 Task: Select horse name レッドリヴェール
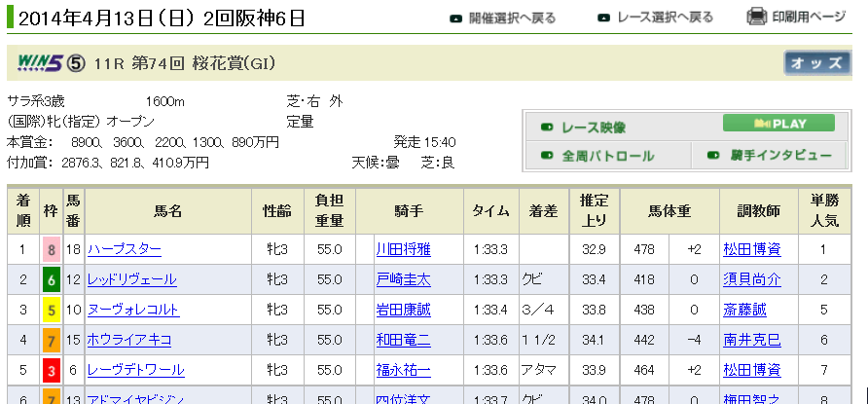click(x=132, y=279)
